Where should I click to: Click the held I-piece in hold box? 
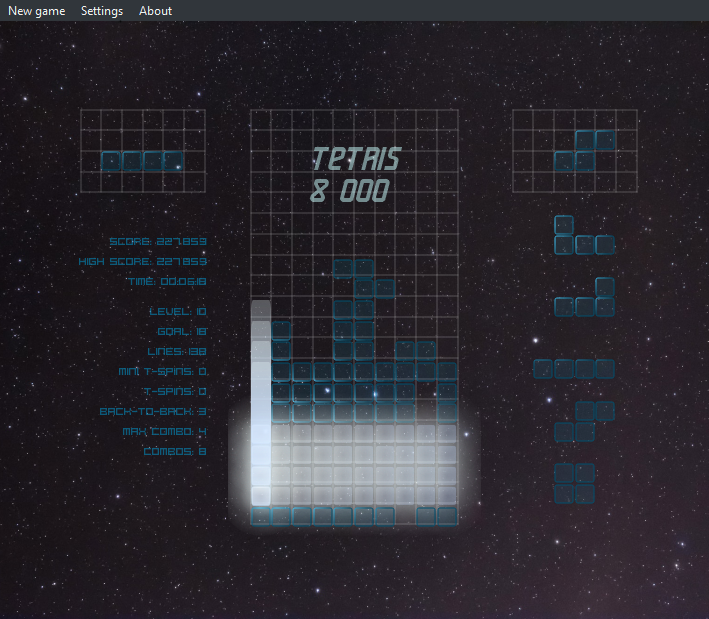click(x=142, y=161)
